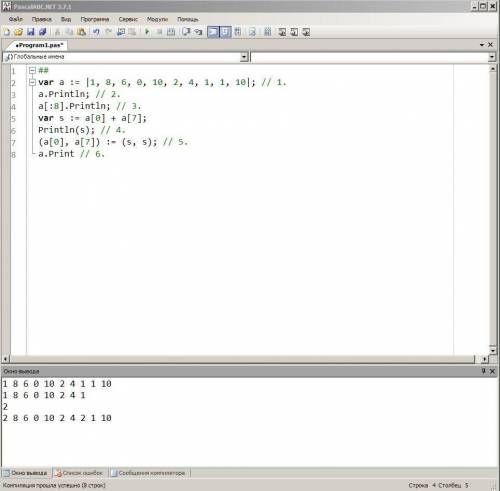Open the Сообщения компилятора tab
Screen dimensions: 500x491
click(x=148, y=473)
